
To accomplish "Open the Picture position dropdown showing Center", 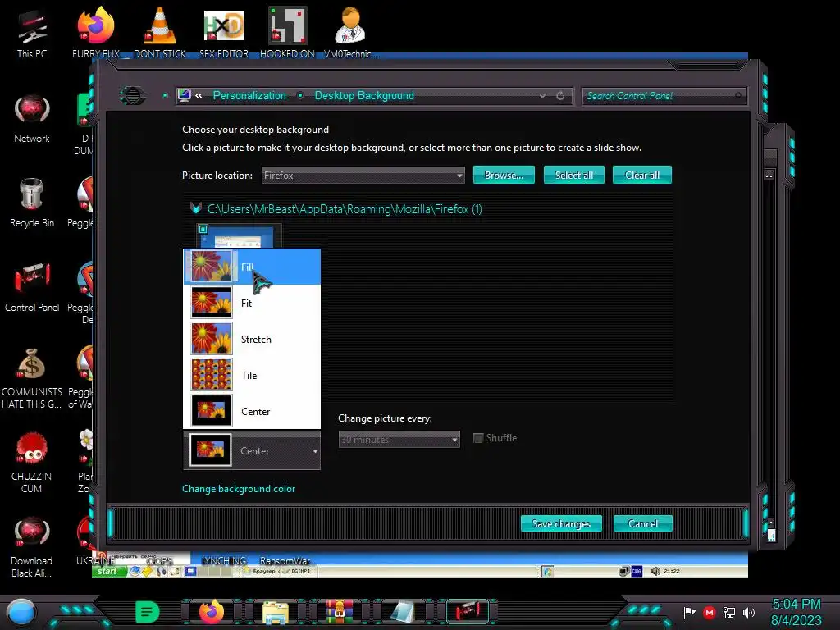I will 252,450.
